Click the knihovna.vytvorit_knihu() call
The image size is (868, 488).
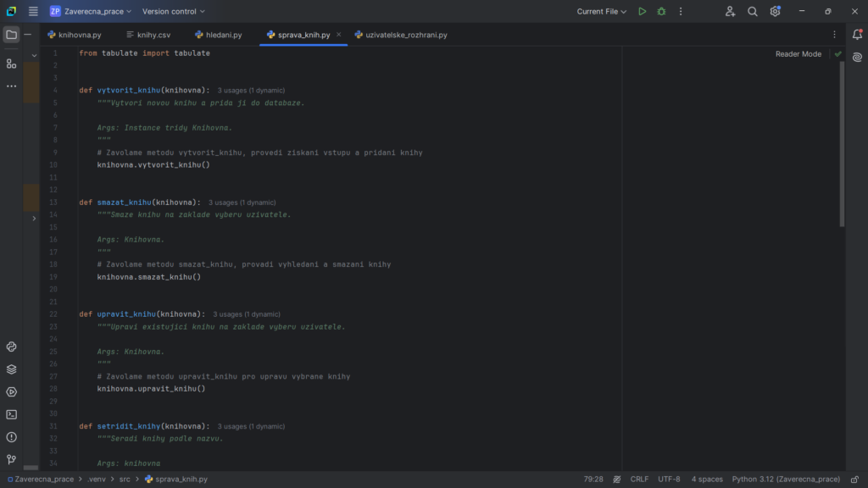tap(153, 165)
